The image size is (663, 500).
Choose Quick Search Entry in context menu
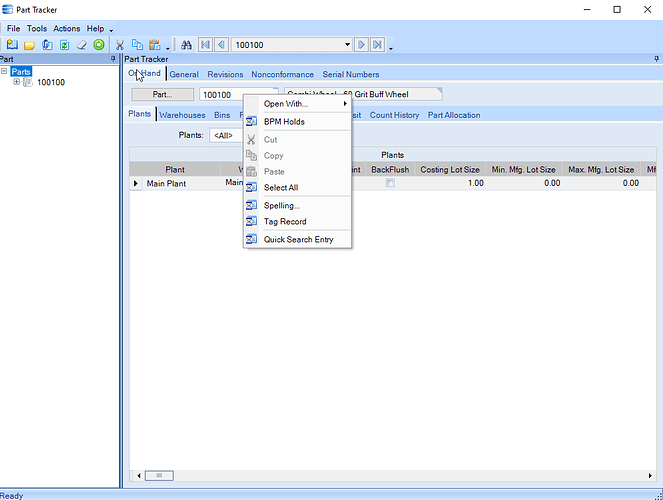point(297,240)
